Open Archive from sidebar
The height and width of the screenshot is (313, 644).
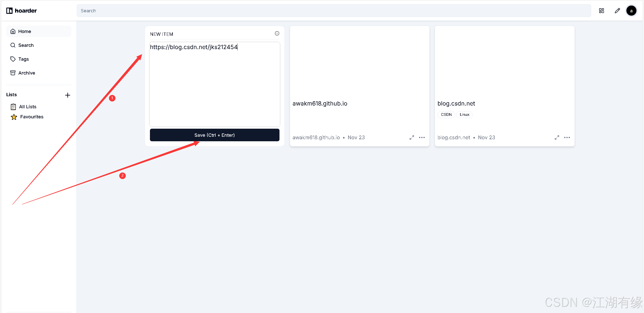point(26,73)
